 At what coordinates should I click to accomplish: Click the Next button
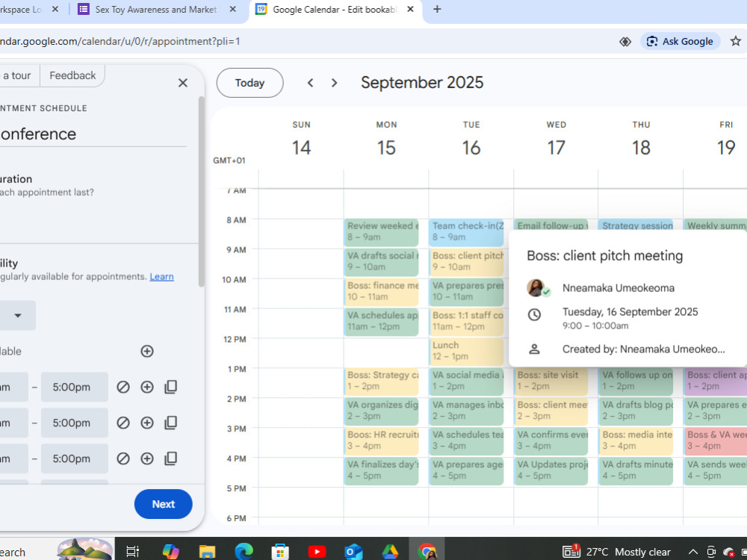(164, 504)
